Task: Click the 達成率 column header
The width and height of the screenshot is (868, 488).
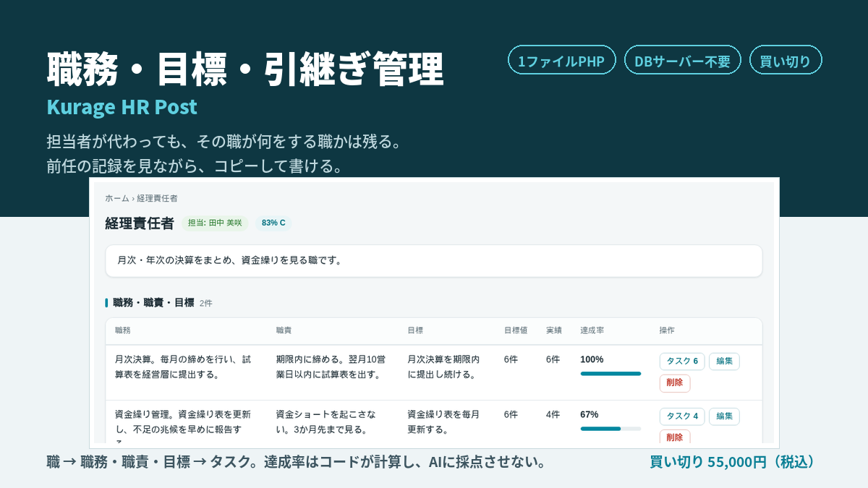Action: pos(592,330)
